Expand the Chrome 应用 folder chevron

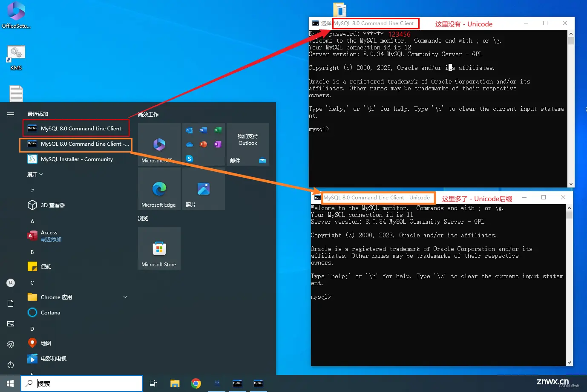pos(125,297)
